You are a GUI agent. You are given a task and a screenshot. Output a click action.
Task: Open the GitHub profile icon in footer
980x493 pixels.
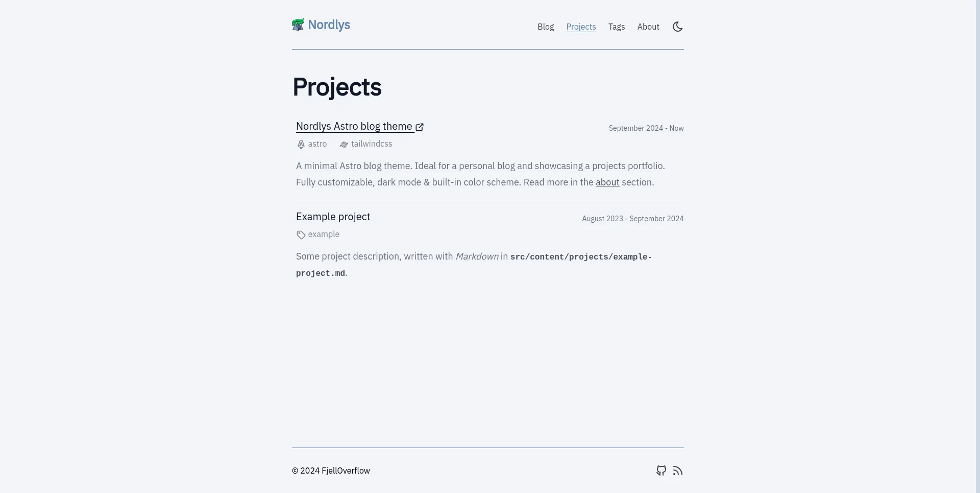661,471
